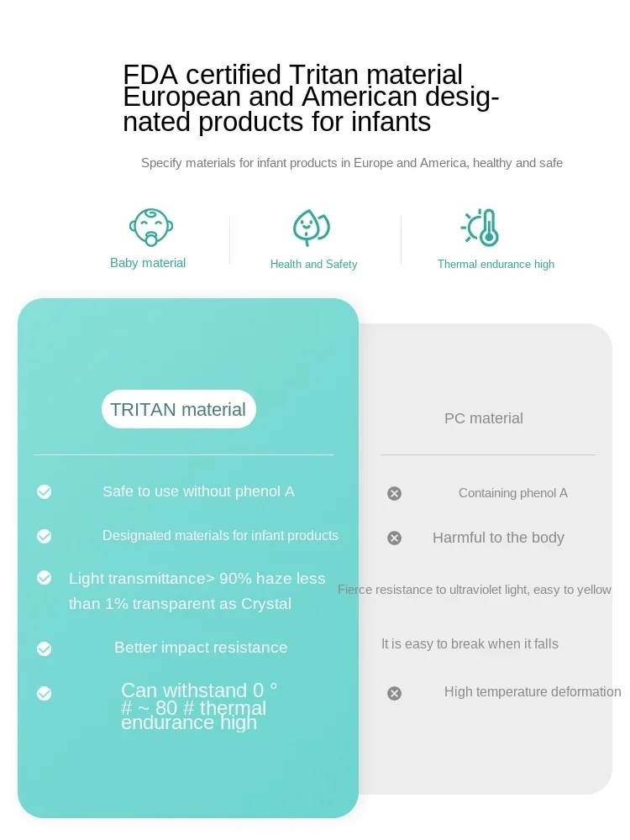Click checkmark beside 'Can withstand 0 °' text

pyautogui.click(x=45, y=694)
